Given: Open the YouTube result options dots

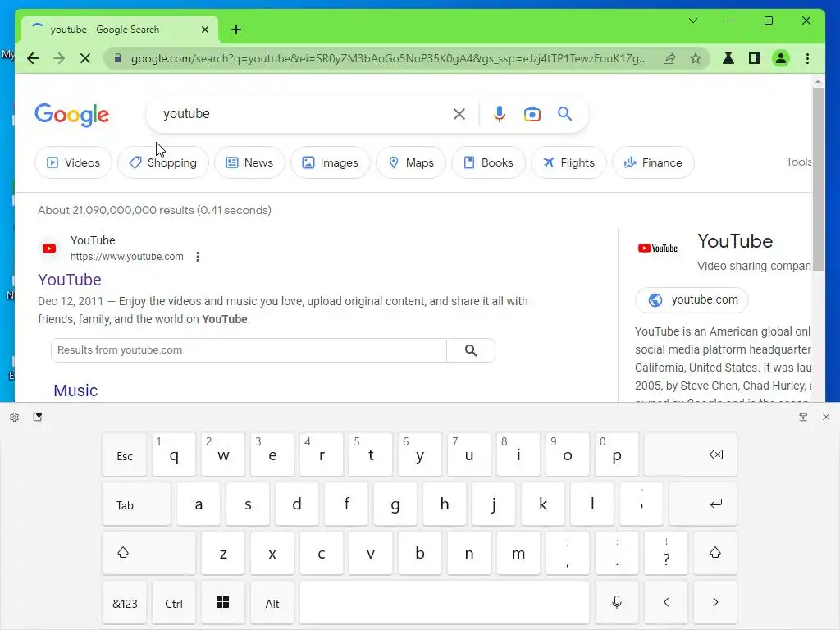Looking at the screenshot, I should (198, 257).
